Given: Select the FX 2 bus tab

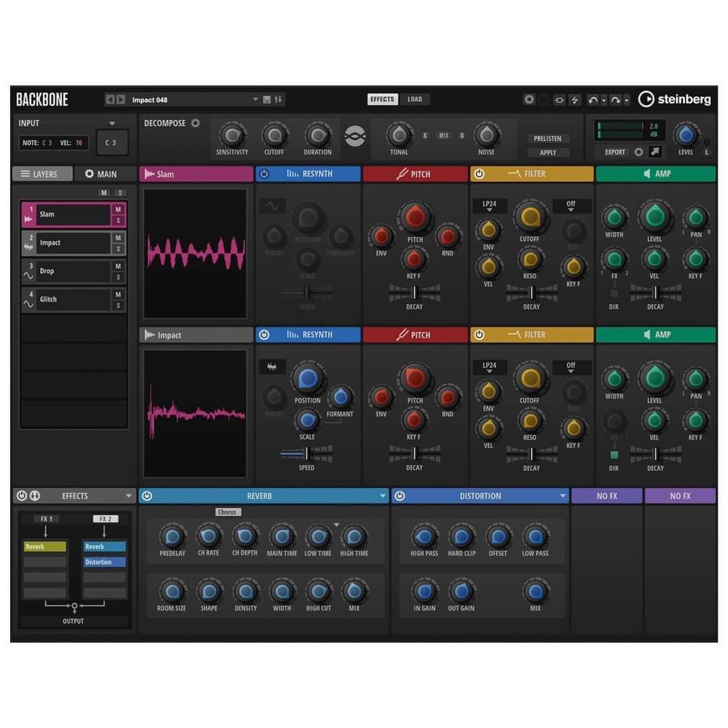Looking at the screenshot, I should [x=105, y=519].
